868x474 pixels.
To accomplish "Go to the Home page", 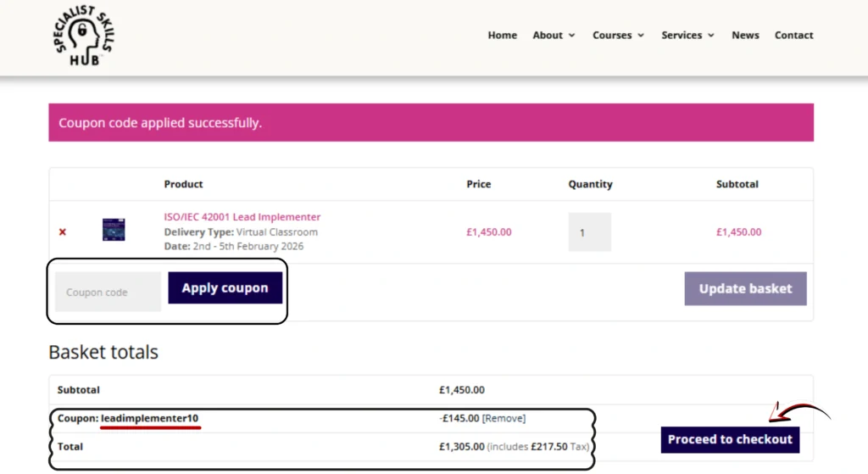I will (502, 36).
